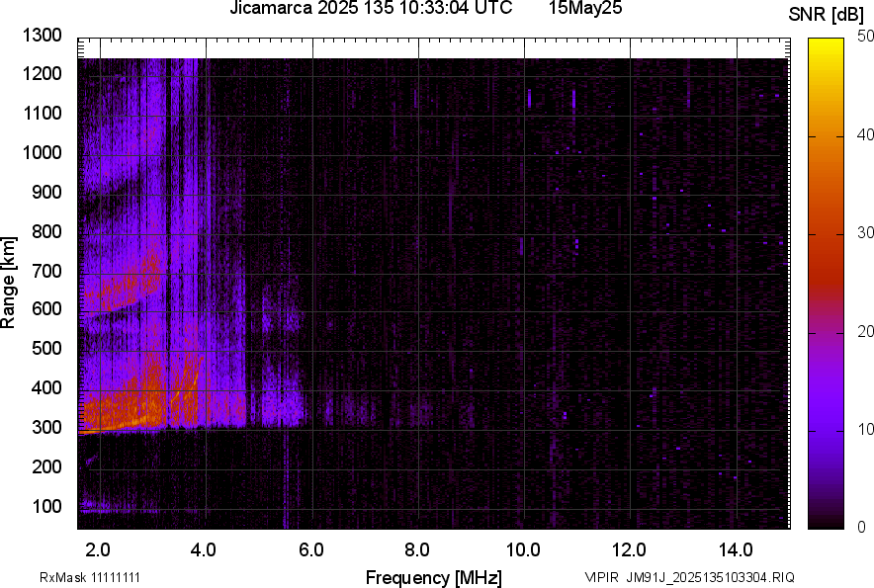Click the range tick label '300'
Image resolution: width=874 pixels, height=588 pixels.
pos(46,427)
